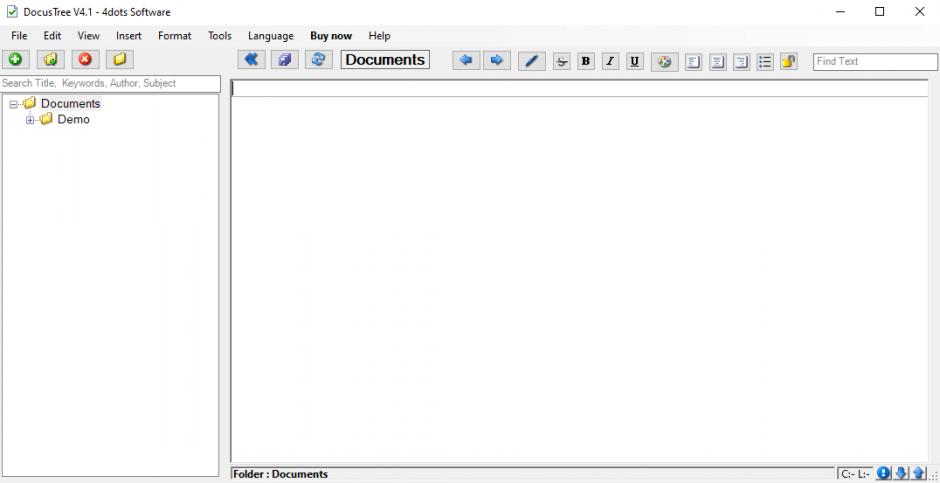Open the color palette picker
940x483 pixels.
click(x=664, y=62)
